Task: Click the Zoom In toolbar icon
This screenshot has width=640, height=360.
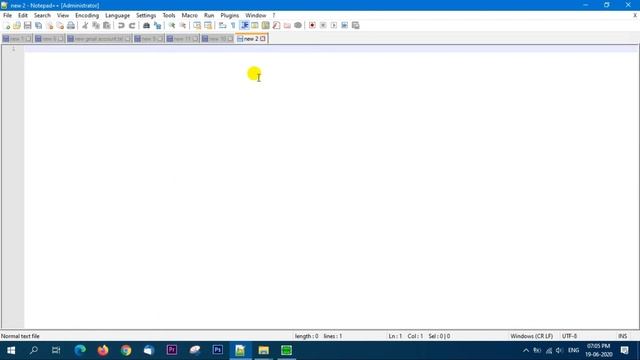Action: tap(172, 25)
